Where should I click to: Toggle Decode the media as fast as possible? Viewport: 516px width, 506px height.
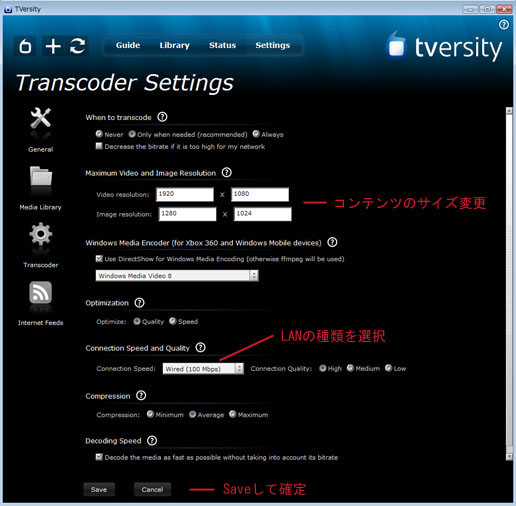99,457
